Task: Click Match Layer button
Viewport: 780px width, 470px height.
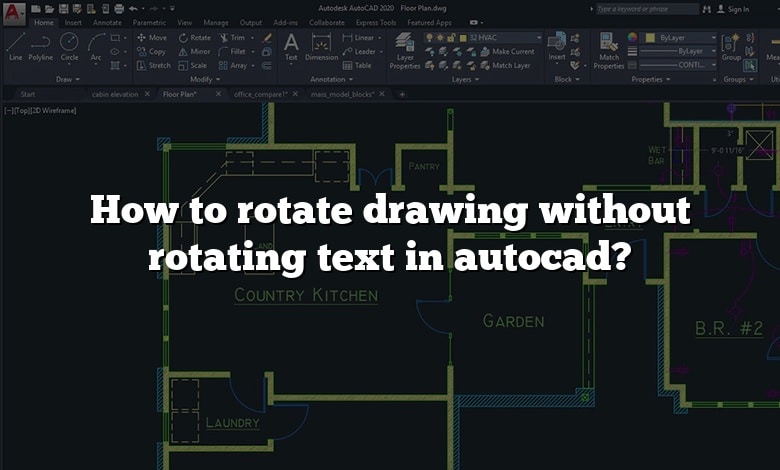Action: point(505,66)
